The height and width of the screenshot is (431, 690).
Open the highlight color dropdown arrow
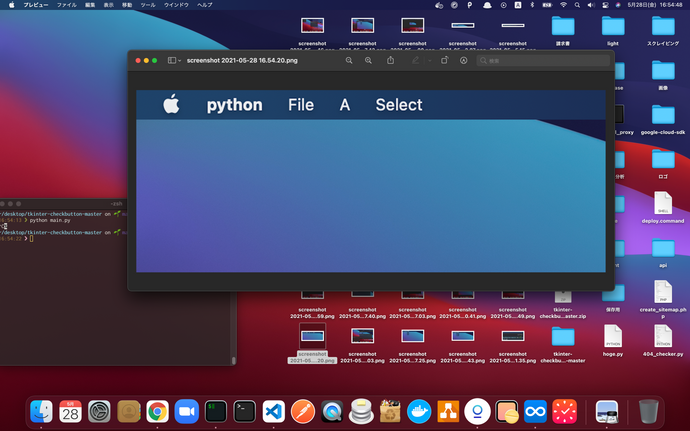(429, 61)
